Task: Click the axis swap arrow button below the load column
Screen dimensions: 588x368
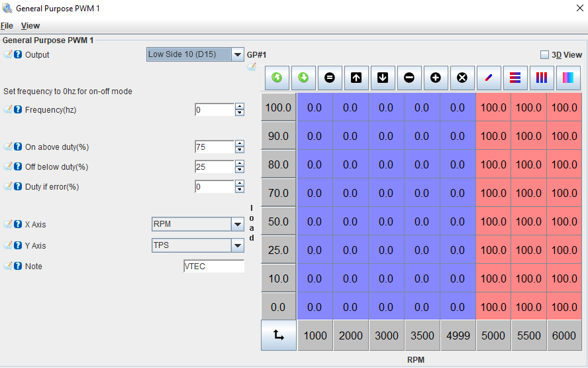Action: (279, 336)
